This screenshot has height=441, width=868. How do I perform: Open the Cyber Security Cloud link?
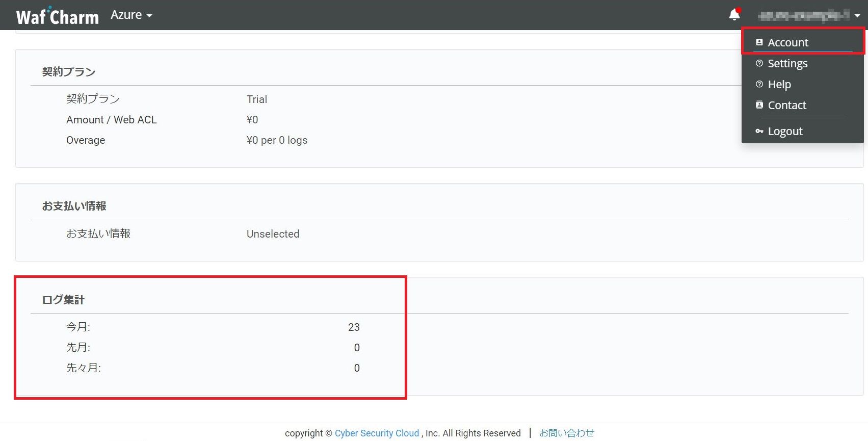tap(377, 433)
